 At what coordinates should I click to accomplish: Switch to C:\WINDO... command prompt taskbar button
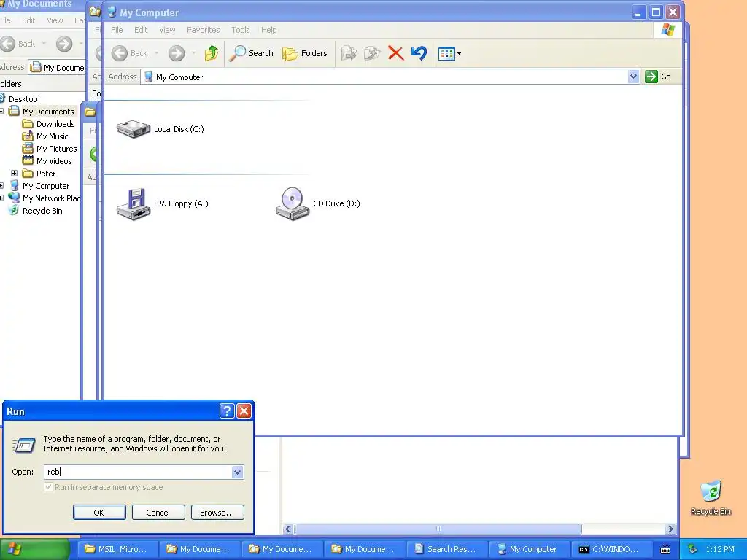click(611, 549)
